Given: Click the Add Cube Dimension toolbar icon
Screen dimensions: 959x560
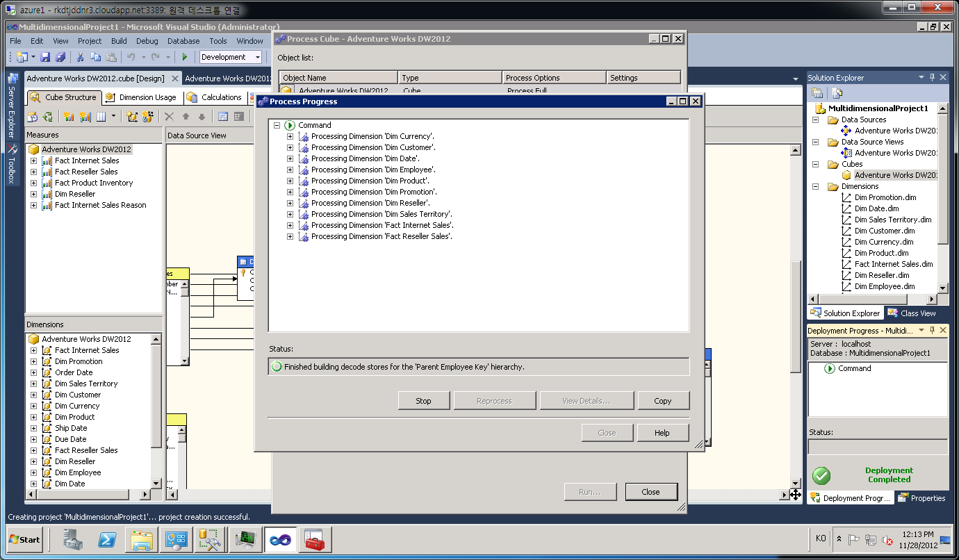Looking at the screenshot, I should tap(132, 117).
